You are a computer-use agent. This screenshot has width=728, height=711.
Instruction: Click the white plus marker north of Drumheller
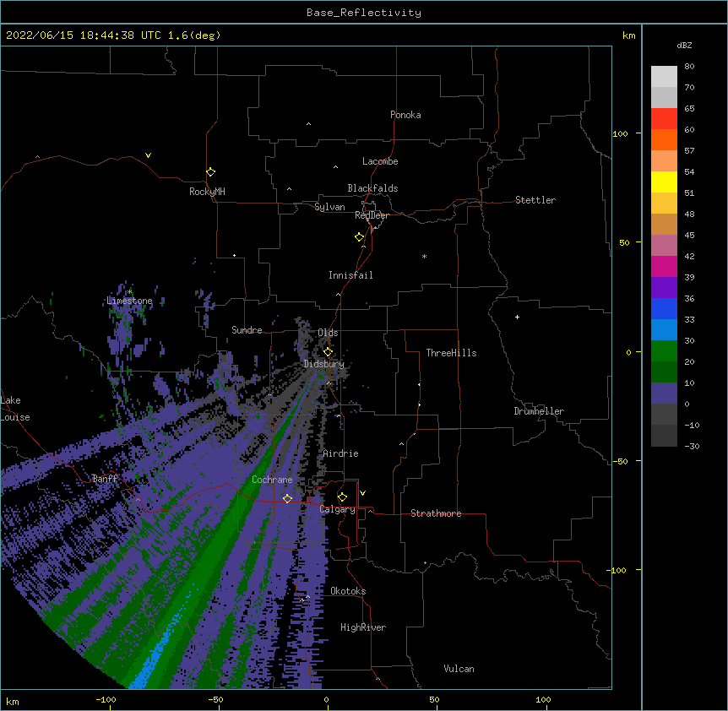[517, 317]
